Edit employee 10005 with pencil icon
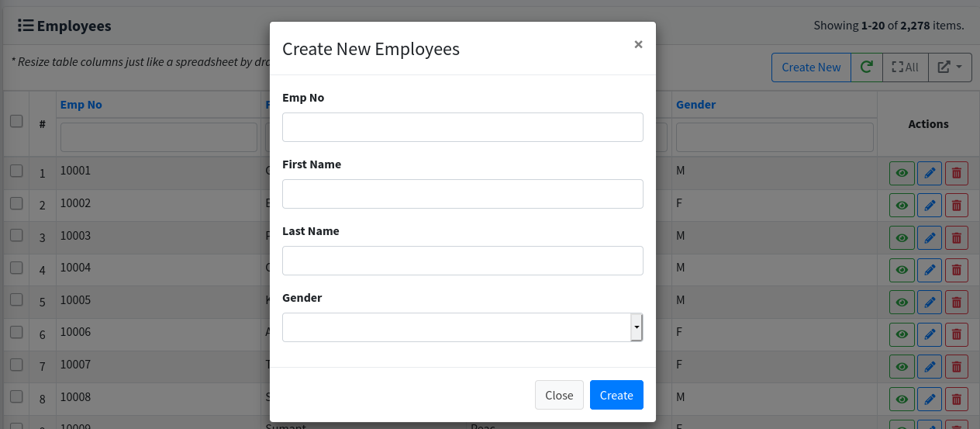This screenshot has width=980, height=429. (x=930, y=303)
